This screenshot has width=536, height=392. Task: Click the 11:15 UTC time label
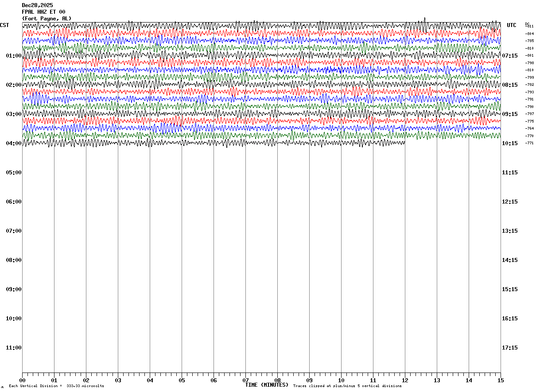[510, 173]
